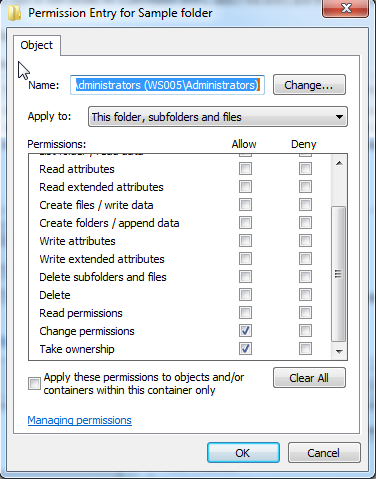
Task: Open the Managing permissions link
Action: pos(79,420)
